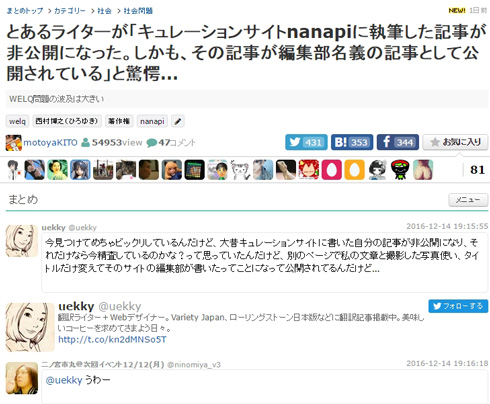Click the Hatena bookmark B! 353 button
Screen dimensions: 490x404
(x=352, y=142)
